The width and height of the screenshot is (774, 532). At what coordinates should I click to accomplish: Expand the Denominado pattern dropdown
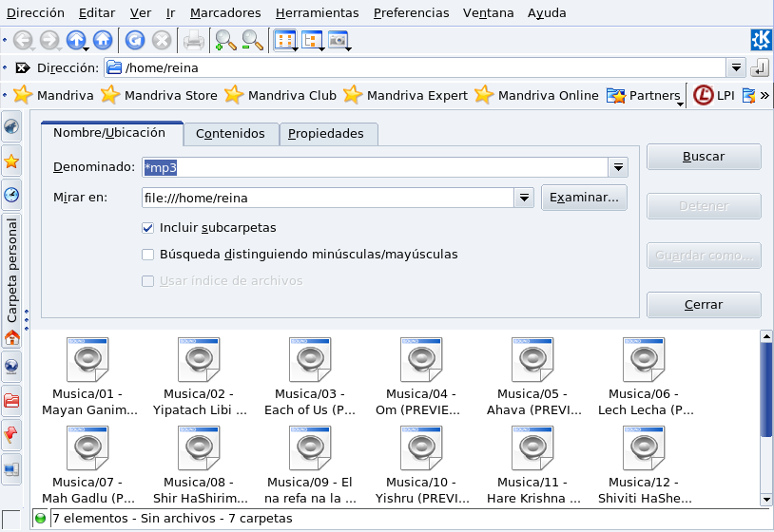click(x=618, y=167)
